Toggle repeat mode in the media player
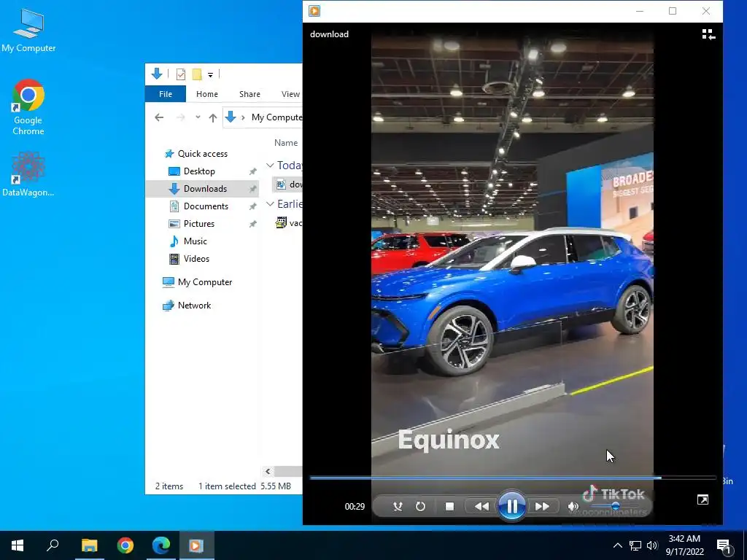747x560 pixels. click(420, 506)
